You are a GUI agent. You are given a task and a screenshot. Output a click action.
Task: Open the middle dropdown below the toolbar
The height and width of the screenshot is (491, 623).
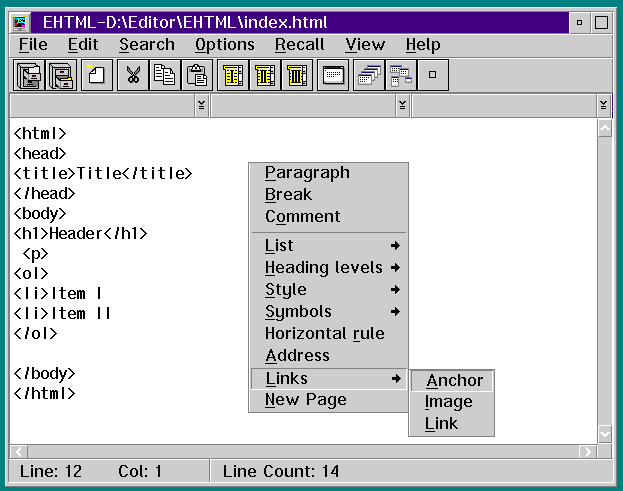[402, 105]
